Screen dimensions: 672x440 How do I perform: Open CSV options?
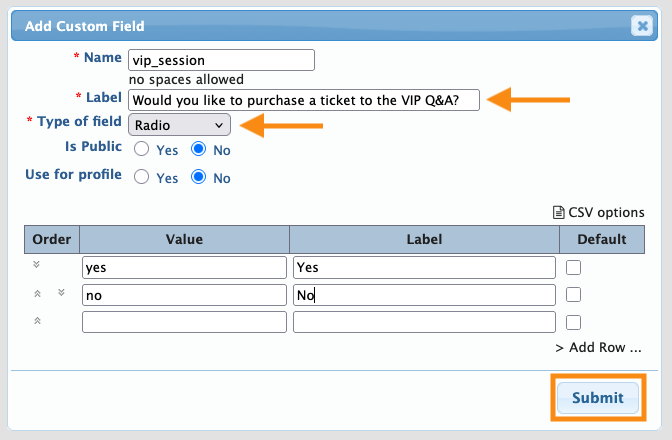(598, 212)
